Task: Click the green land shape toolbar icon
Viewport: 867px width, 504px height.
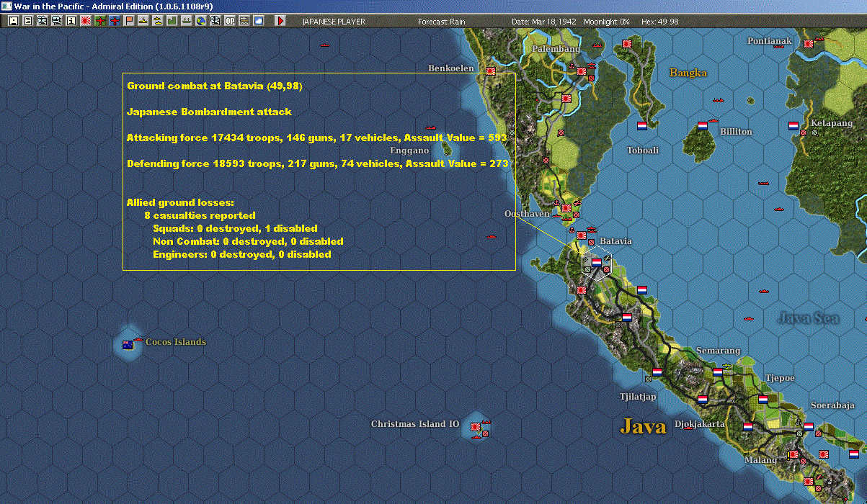Action: point(172,21)
